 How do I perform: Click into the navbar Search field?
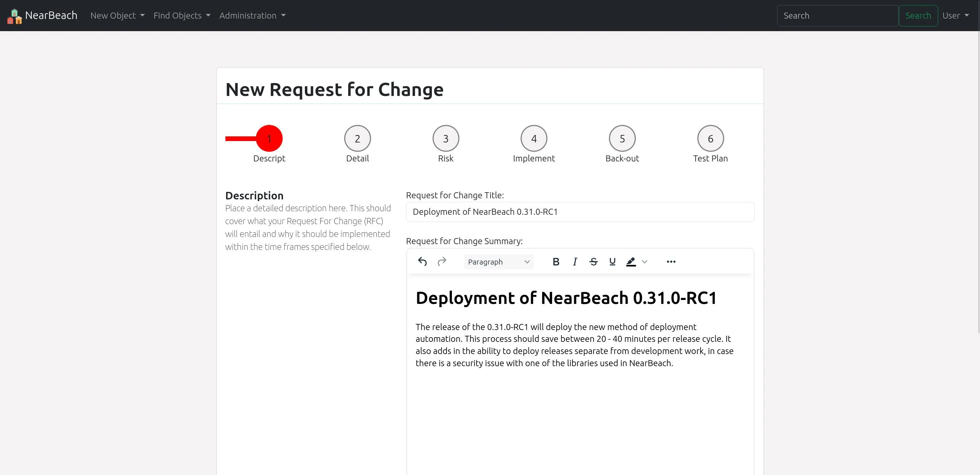click(837, 16)
